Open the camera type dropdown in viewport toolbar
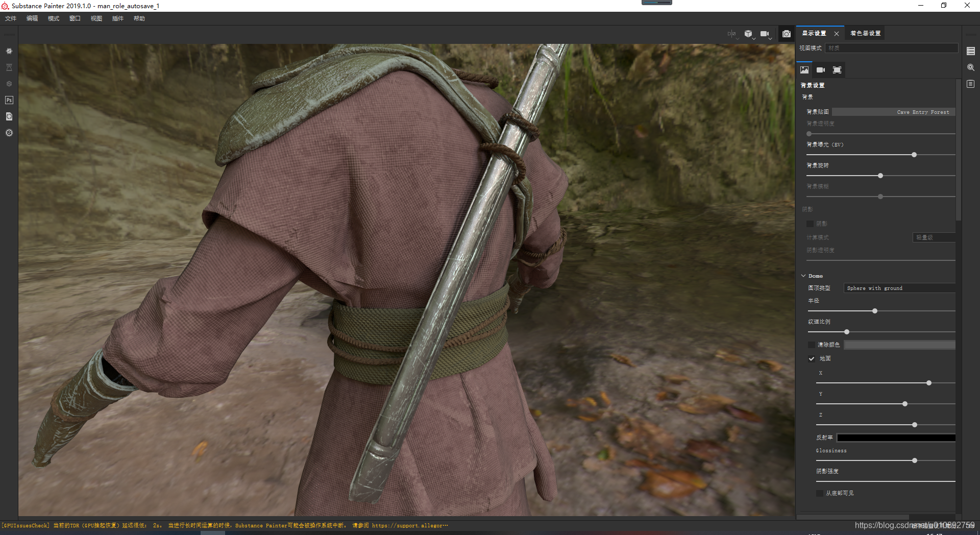 [x=766, y=34]
